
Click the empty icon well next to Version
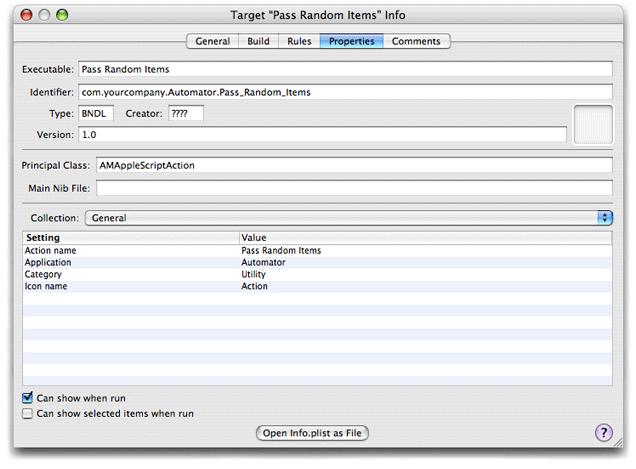click(591, 124)
